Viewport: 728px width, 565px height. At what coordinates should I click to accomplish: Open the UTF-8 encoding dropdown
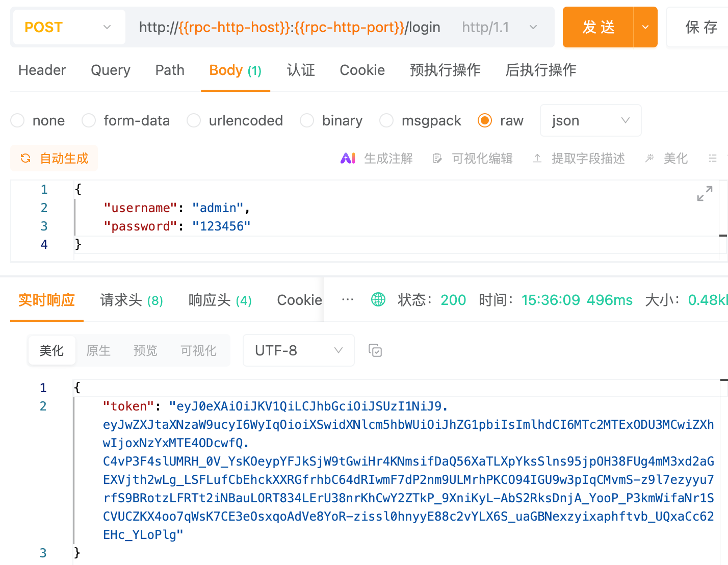click(298, 350)
